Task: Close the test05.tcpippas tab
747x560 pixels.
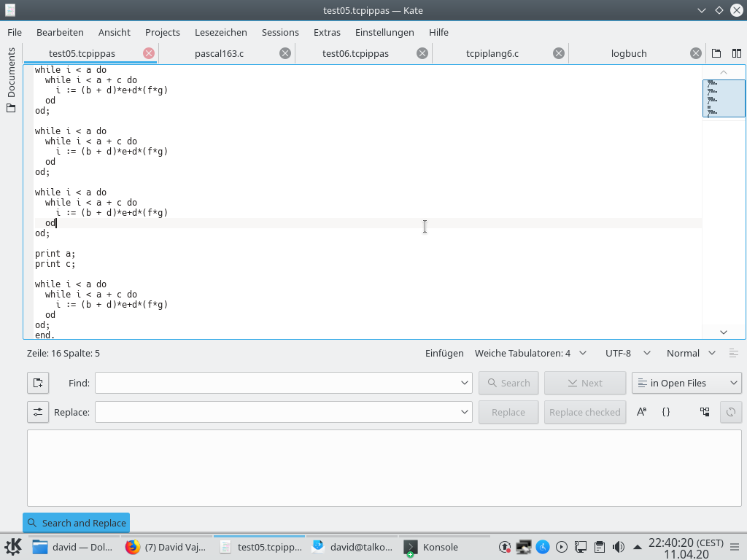Action: click(149, 53)
